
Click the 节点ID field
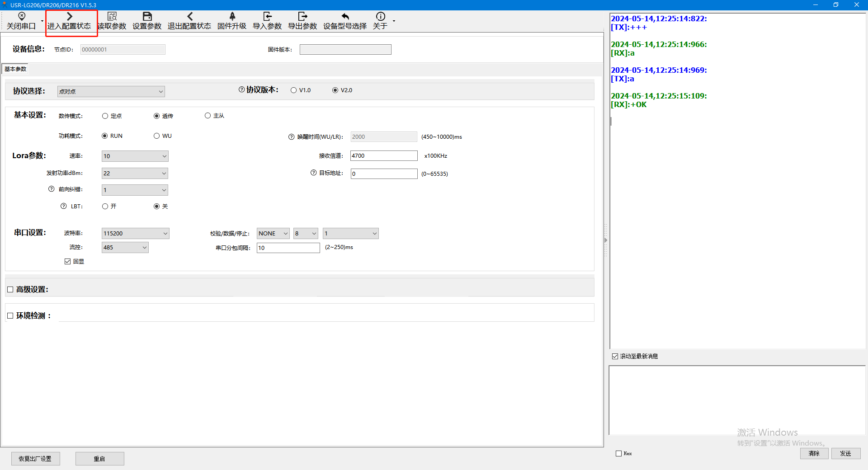coord(123,50)
